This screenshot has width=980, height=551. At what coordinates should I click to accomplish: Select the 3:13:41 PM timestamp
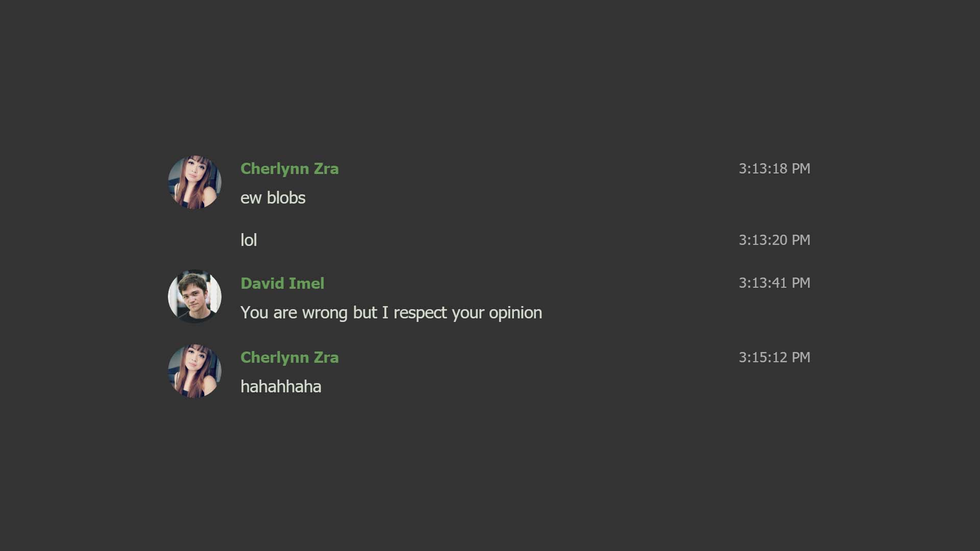point(774,283)
